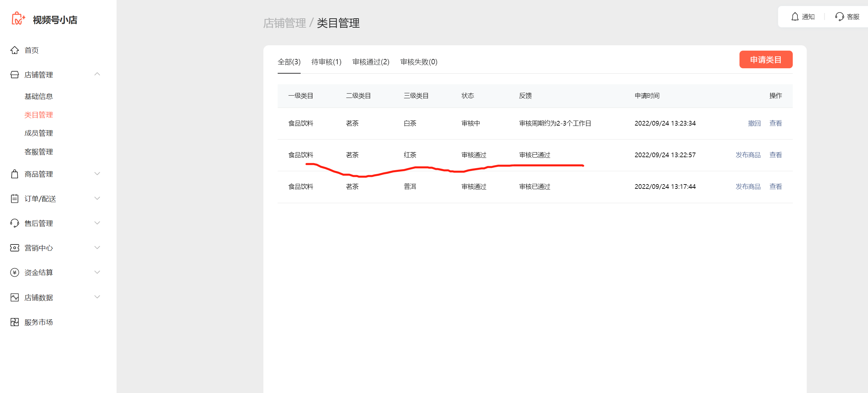The height and width of the screenshot is (393, 868).
Task: Expand the 资金结算 section arrow
Action: (97, 272)
